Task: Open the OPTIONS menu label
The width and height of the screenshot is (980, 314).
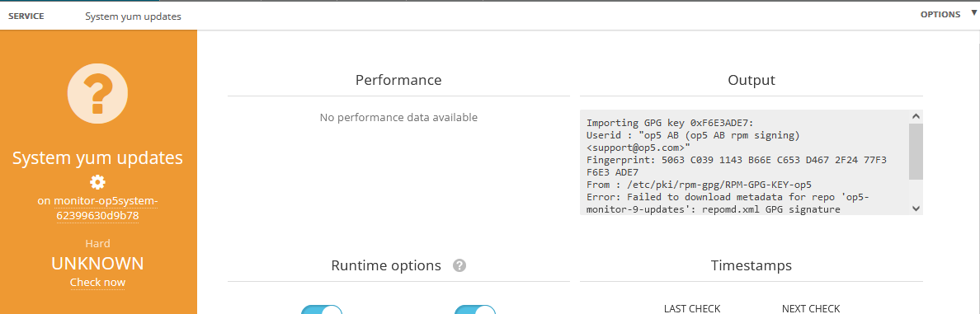Action: [x=940, y=14]
